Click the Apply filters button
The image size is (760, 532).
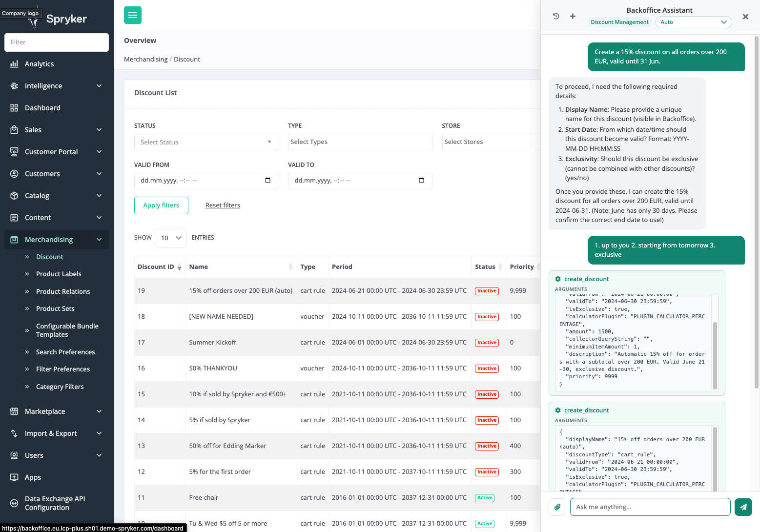pos(161,205)
